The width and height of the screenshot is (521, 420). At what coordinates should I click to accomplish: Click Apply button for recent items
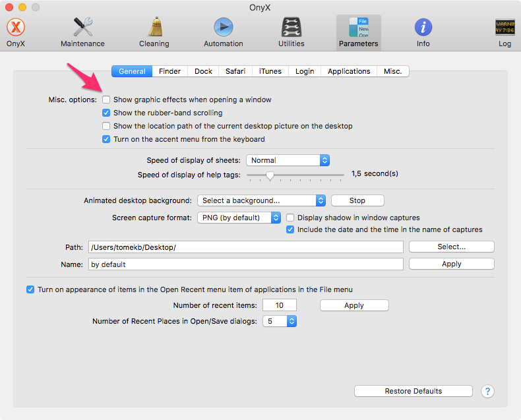click(354, 306)
